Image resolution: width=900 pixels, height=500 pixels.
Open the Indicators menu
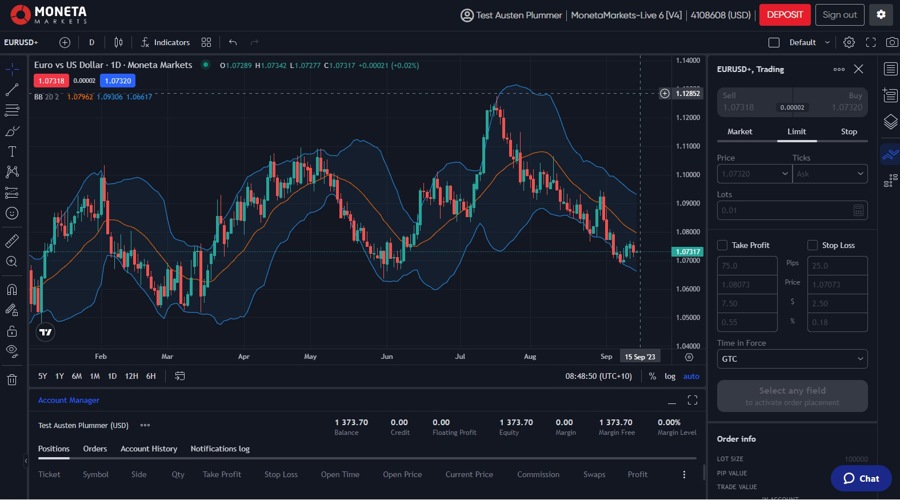click(165, 42)
